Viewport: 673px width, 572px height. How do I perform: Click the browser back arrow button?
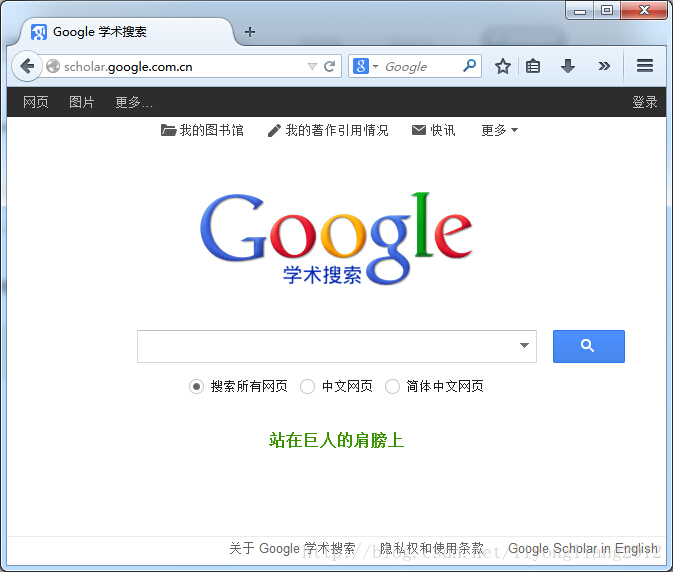(x=27, y=66)
